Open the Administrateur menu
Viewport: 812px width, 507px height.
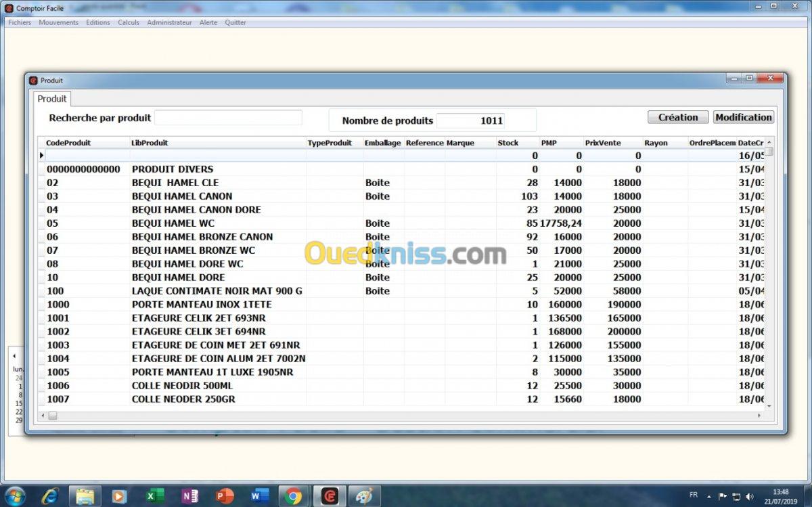[169, 22]
